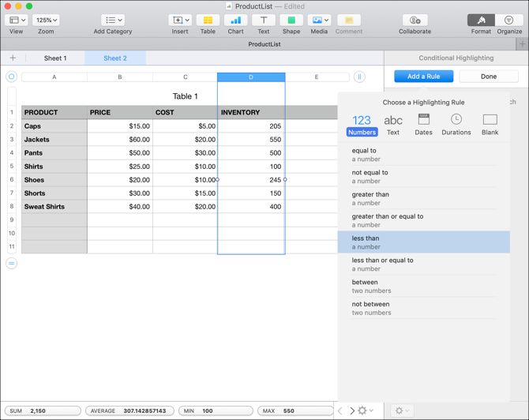Choose 'less than or equal to' rule
Image resolution: width=529 pixels, height=420 pixels.
click(x=424, y=264)
